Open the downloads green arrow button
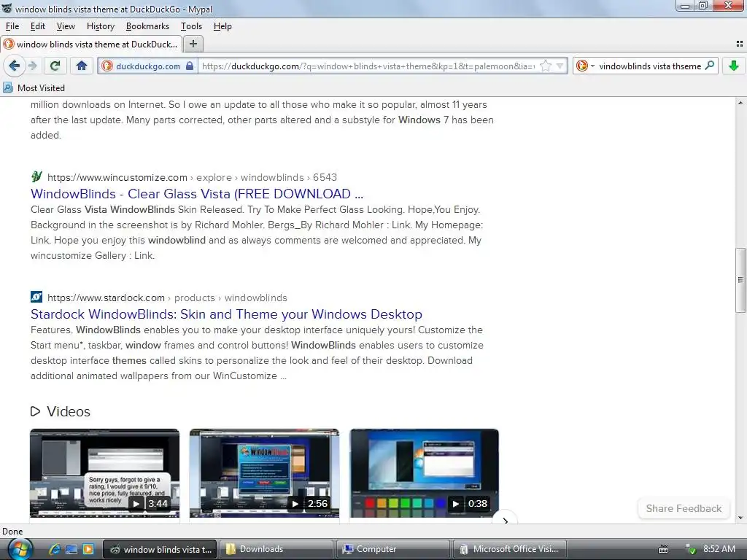 point(734,66)
